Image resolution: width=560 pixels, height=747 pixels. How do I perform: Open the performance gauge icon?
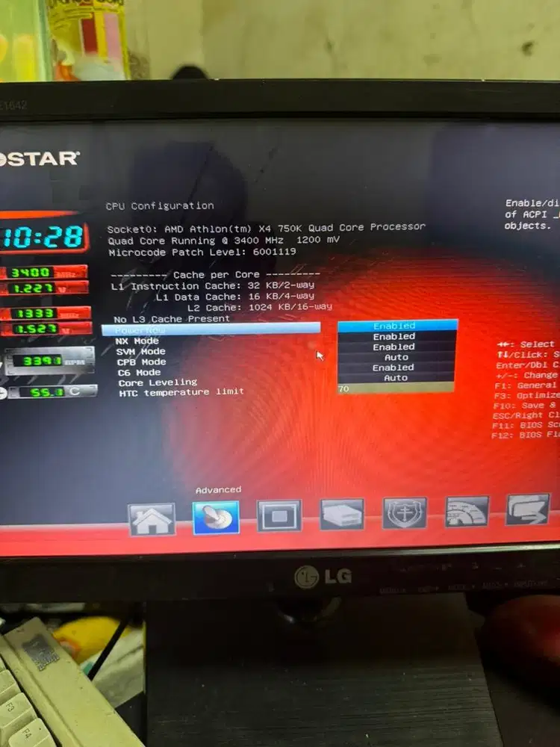pos(467,511)
